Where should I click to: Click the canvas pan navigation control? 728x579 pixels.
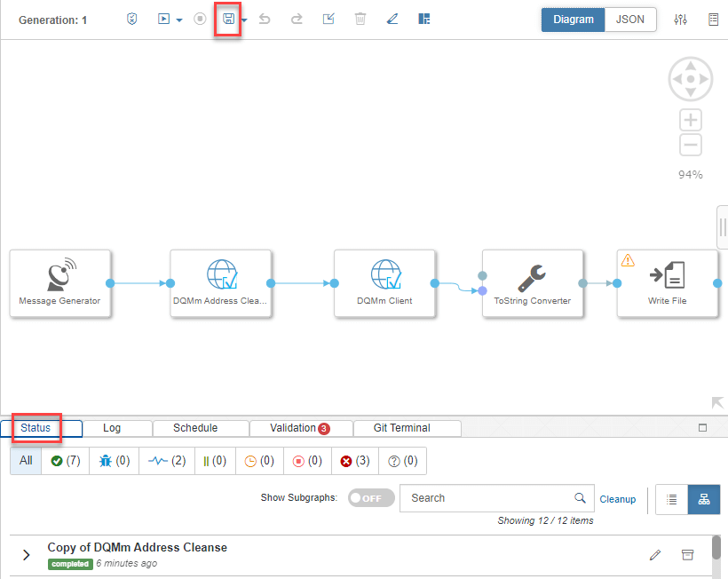click(691, 79)
